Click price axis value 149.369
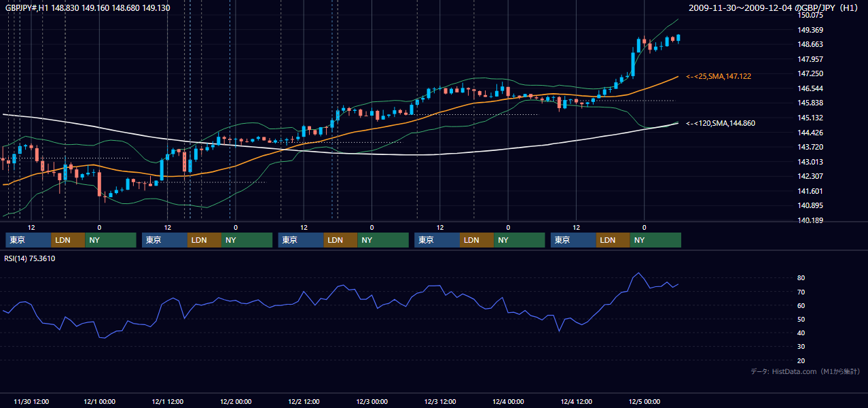The image size is (868, 408). (810, 30)
